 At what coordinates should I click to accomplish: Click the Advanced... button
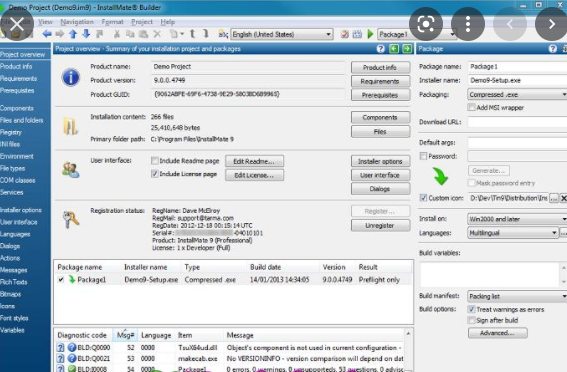498,333
